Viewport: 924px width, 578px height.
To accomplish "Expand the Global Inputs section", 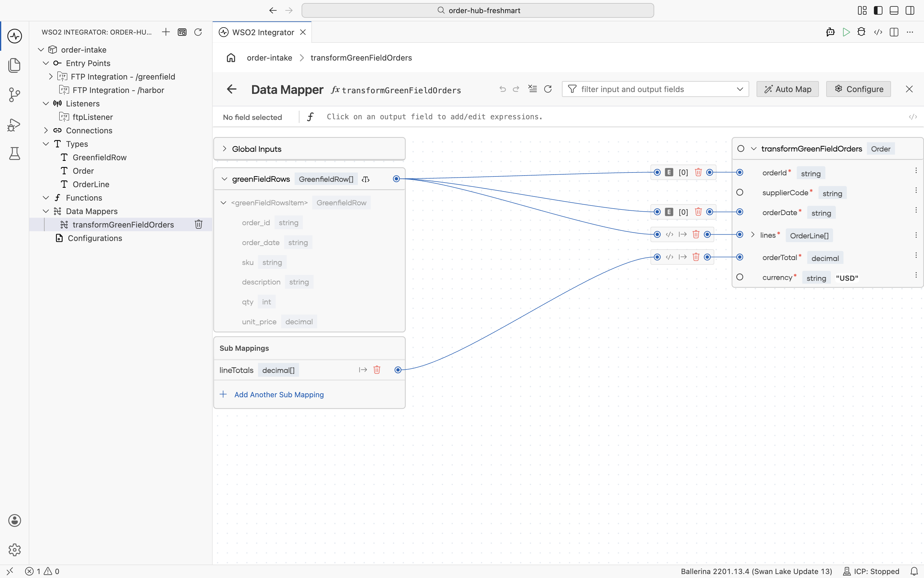I will pos(225,149).
